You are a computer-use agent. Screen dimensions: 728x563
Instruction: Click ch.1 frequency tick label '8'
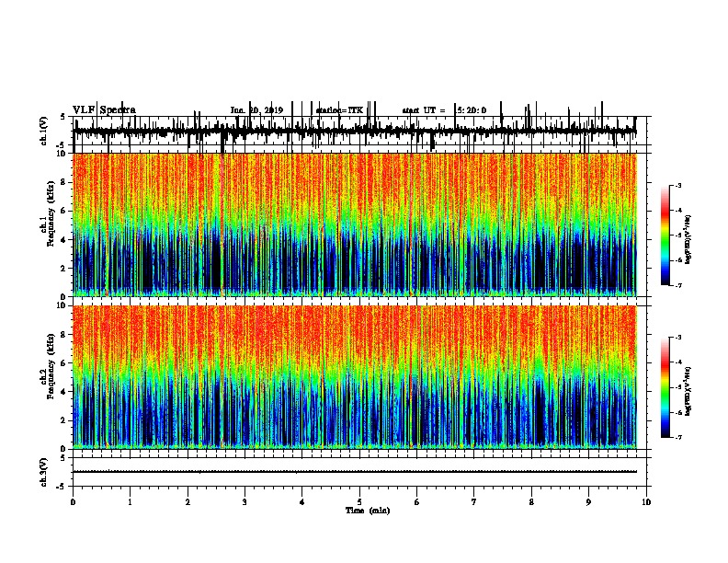(x=63, y=182)
